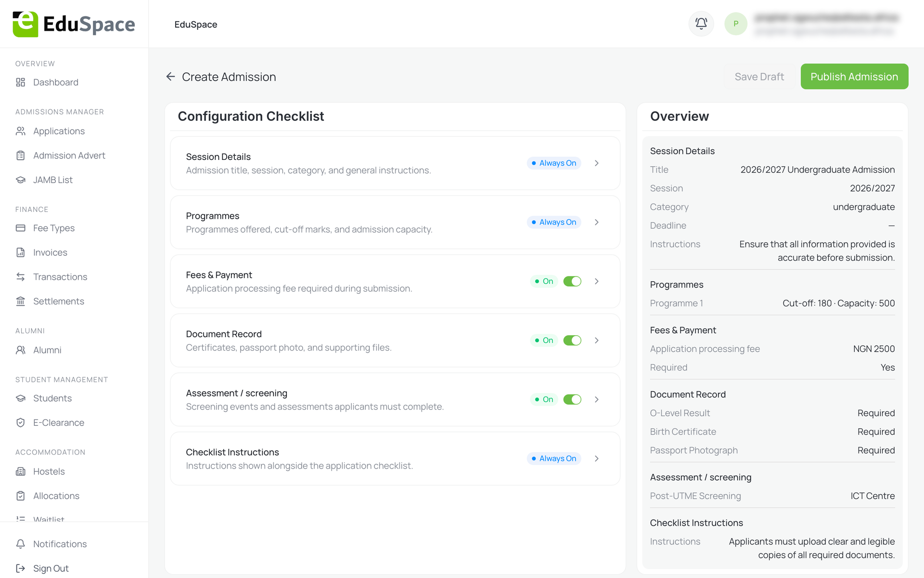Screen dimensions: 924x578
Task: Click the Alumni person icon
Action: click(x=20, y=350)
